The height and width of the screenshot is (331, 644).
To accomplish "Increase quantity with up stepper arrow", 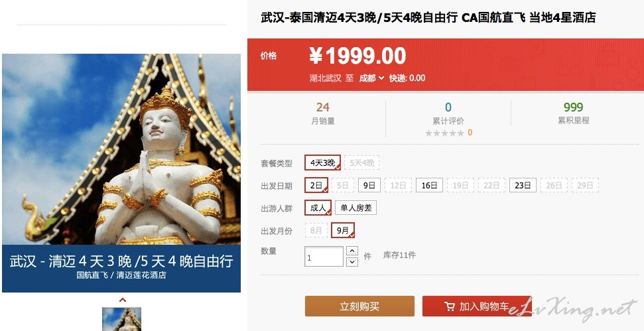I will tap(352, 251).
